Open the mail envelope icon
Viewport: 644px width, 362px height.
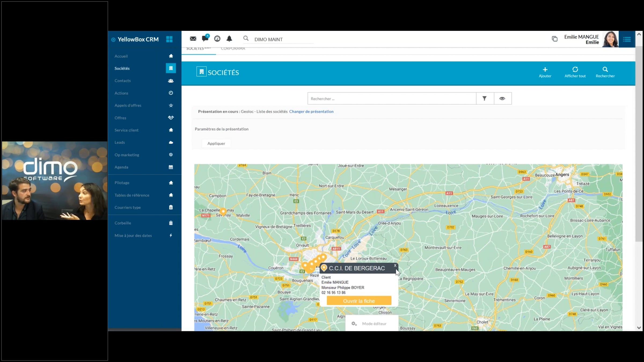click(193, 39)
